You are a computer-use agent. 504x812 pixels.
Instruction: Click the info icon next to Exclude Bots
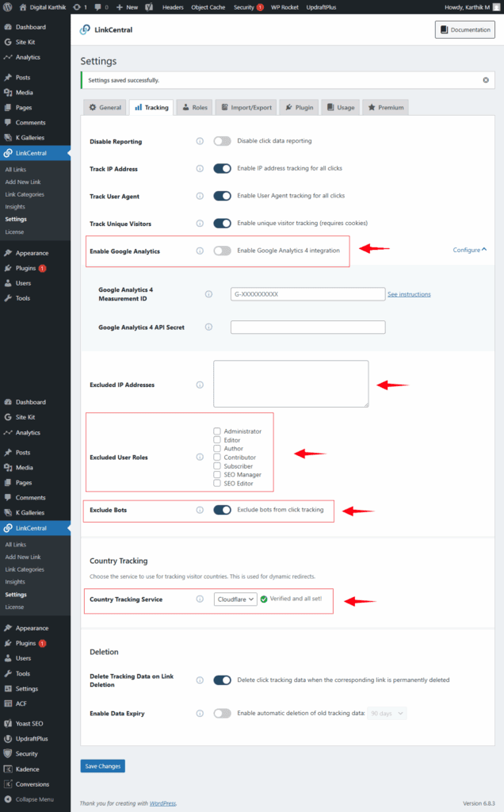point(200,510)
